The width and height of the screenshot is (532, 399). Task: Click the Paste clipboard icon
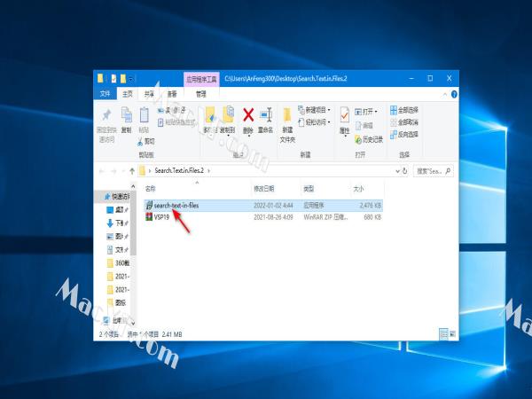pos(145,115)
